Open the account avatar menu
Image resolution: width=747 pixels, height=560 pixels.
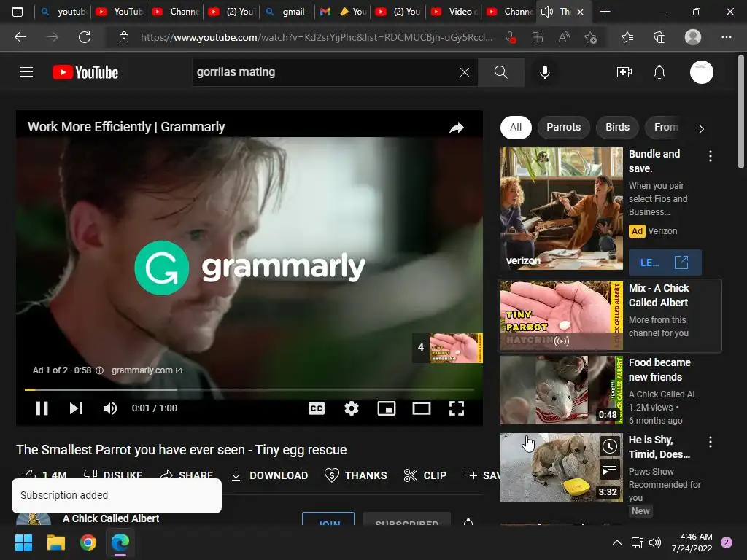pos(701,72)
